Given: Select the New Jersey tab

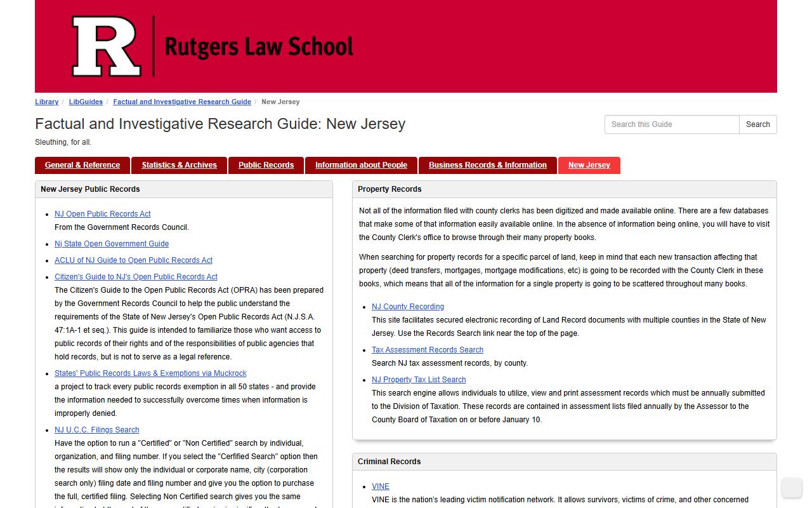Looking at the screenshot, I should coord(589,165).
